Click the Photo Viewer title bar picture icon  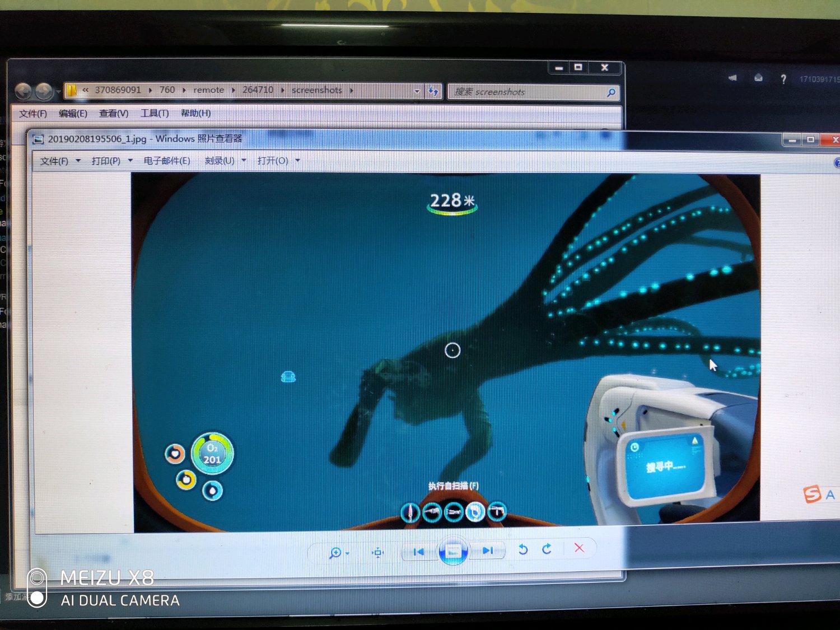pos(38,139)
